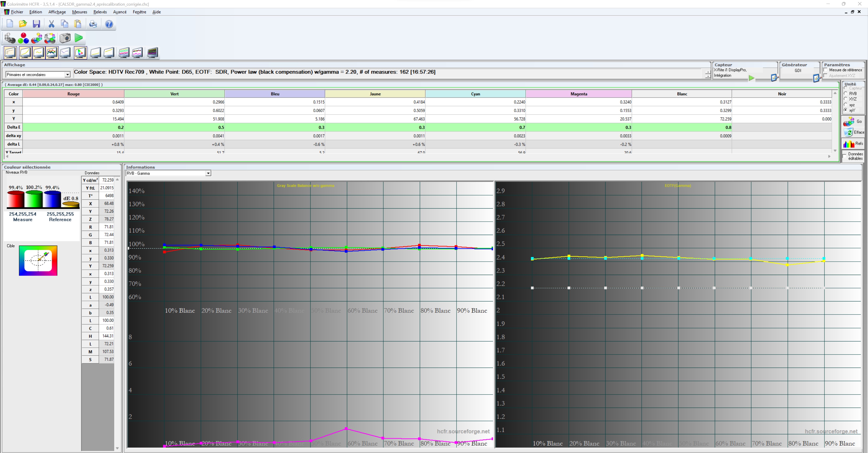
Task: Open the Fenêtre menu
Action: click(x=139, y=12)
